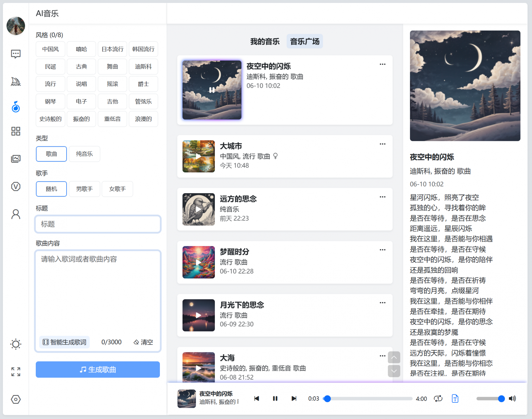
Task: Switch to the 音乐广场 tab
Action: coord(305,41)
